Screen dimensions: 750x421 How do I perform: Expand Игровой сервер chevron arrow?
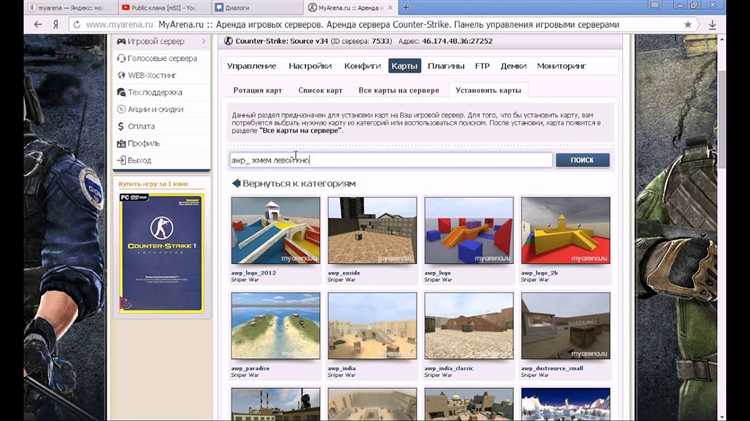point(203,42)
